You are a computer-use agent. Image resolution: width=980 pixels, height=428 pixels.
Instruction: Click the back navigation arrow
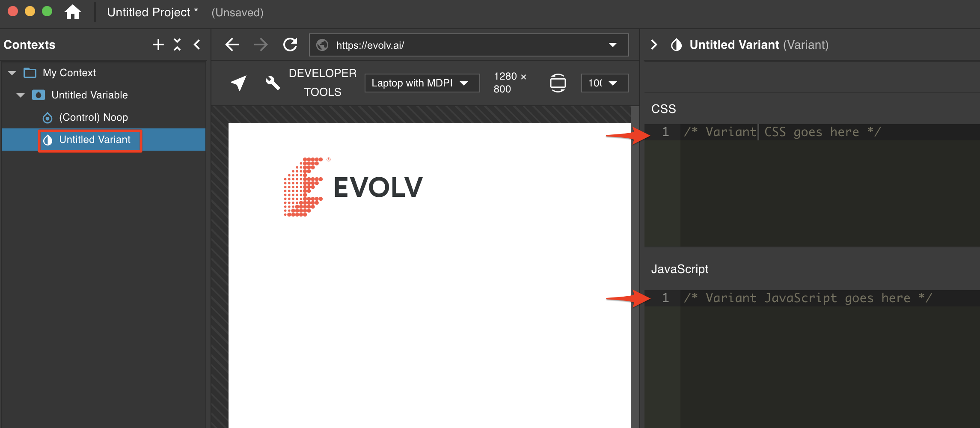[232, 44]
